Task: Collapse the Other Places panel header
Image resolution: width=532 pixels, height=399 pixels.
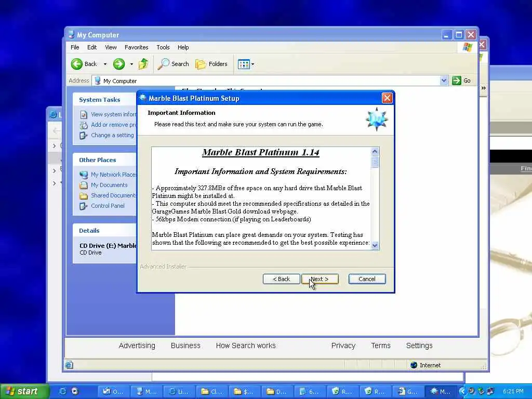Action: 104,160
